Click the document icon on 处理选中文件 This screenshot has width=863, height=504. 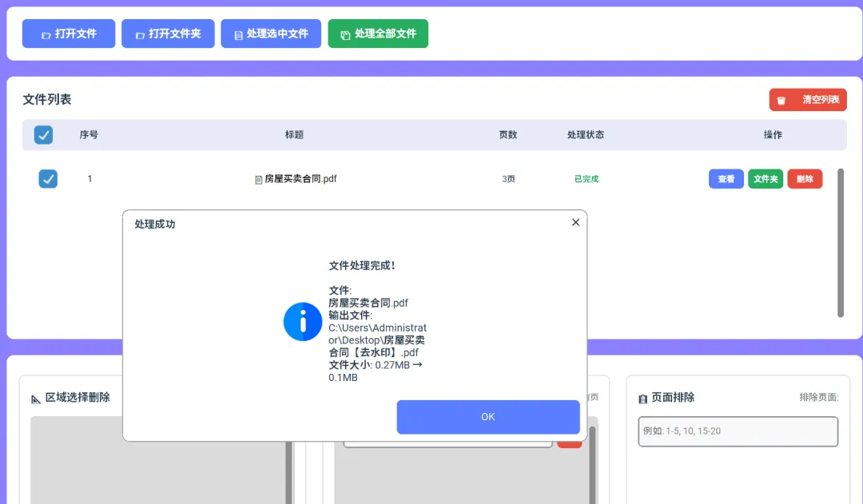[238, 35]
